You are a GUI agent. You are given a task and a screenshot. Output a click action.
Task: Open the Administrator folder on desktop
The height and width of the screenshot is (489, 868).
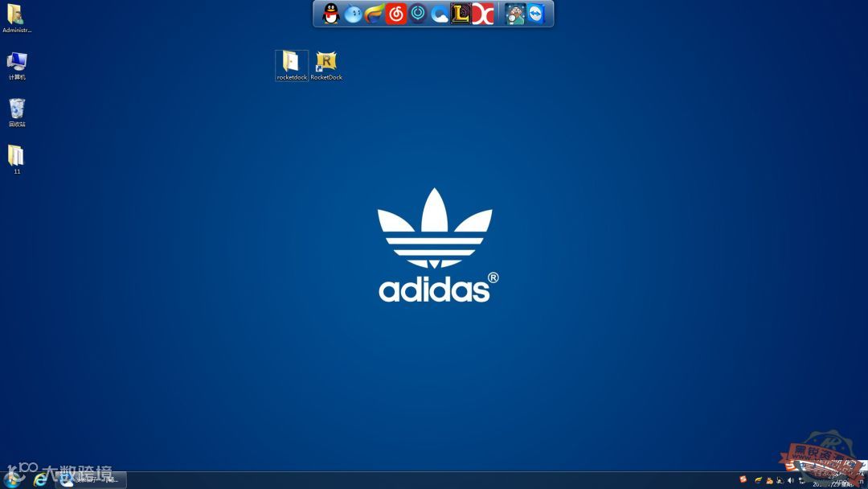17,18
